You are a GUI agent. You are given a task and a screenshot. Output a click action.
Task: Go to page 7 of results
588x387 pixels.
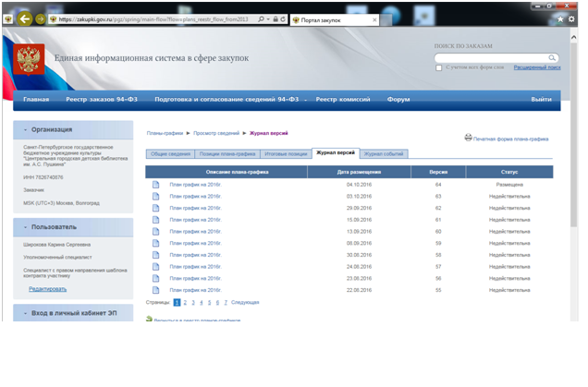pos(226,302)
